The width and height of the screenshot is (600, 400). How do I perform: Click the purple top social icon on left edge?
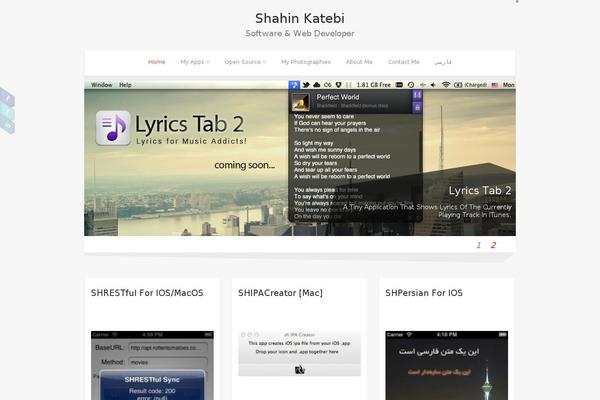point(7,98)
